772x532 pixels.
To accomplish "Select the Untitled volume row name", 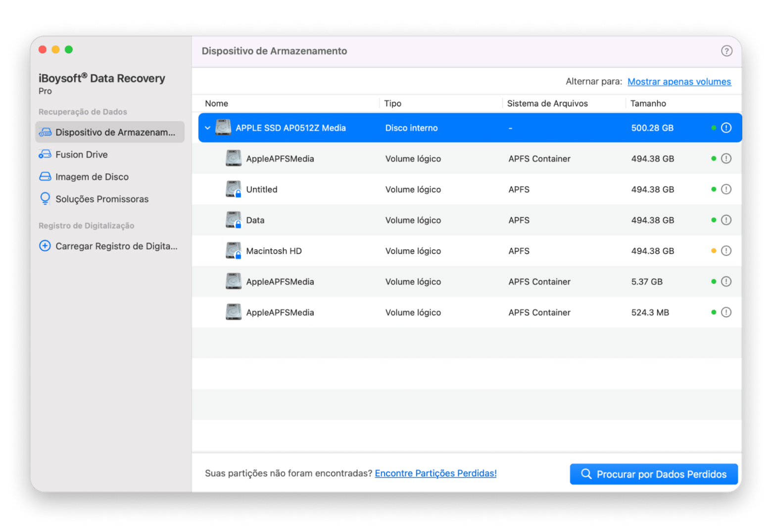I will pos(262,189).
